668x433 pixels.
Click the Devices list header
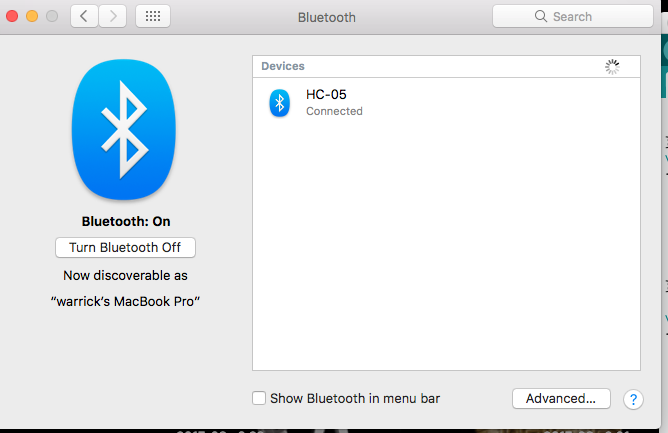pyautogui.click(x=446, y=66)
